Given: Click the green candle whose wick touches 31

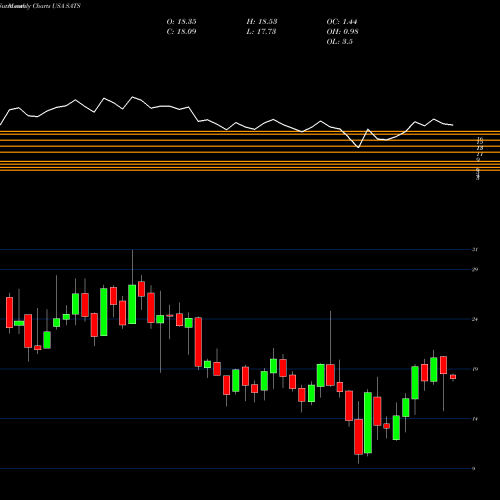Looking at the screenshot, I should [132, 304].
